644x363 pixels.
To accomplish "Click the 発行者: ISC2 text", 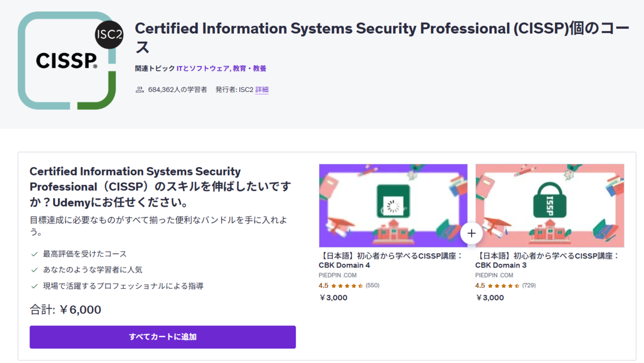I will (x=234, y=90).
